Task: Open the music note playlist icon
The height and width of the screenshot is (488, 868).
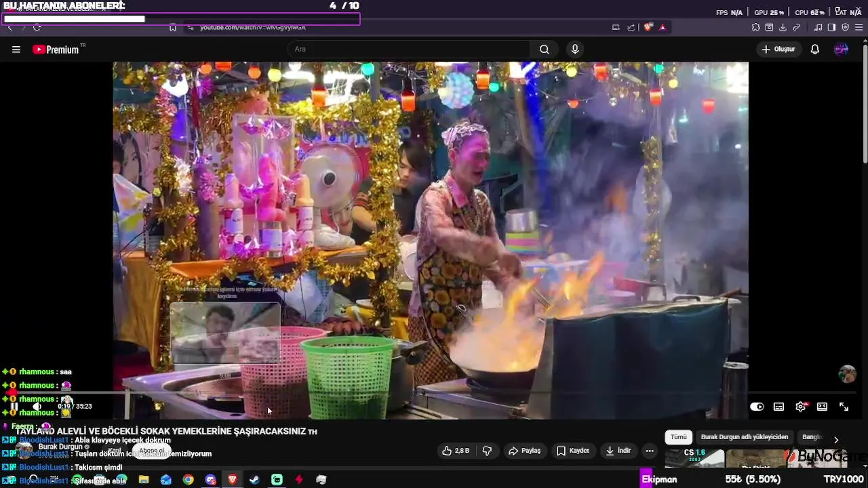Action: (x=818, y=27)
